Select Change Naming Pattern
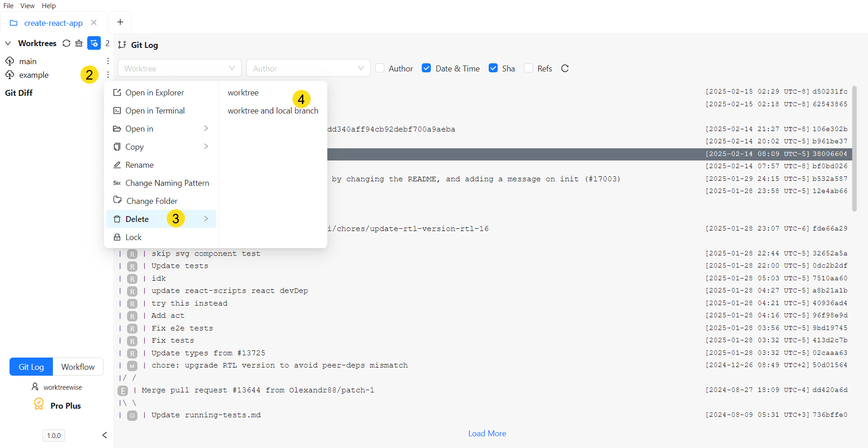 (161, 183)
